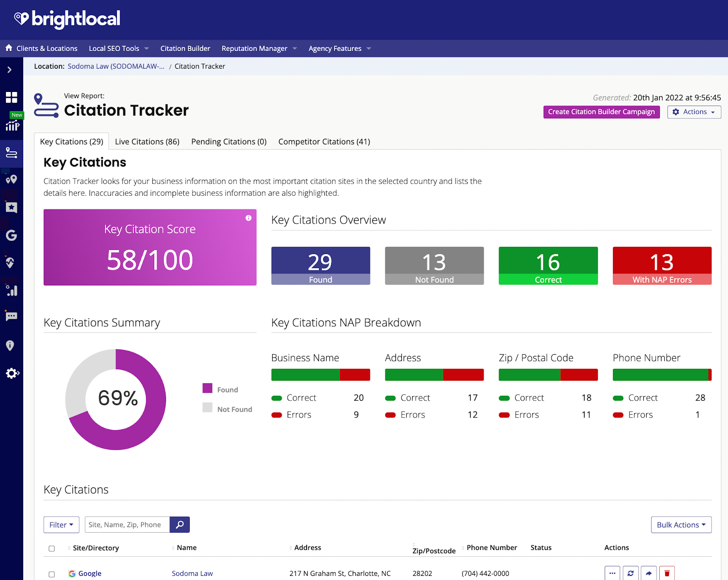
Task: Expand the sidebar with the arrow at top
Action: (9, 69)
